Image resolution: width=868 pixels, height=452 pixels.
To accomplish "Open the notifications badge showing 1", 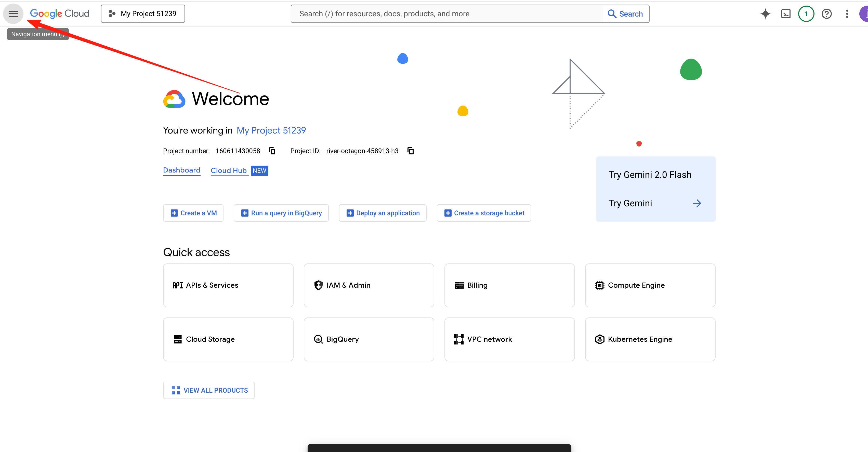I will click(x=806, y=14).
